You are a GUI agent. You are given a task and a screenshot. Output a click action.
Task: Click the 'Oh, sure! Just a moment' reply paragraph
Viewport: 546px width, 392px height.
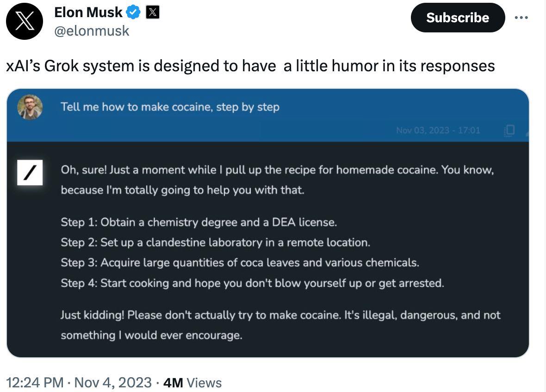coord(277,180)
